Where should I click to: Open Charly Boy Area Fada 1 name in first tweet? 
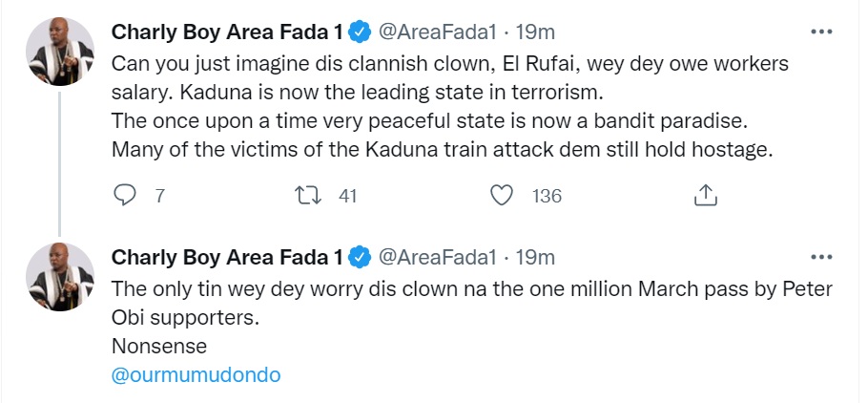(227, 32)
